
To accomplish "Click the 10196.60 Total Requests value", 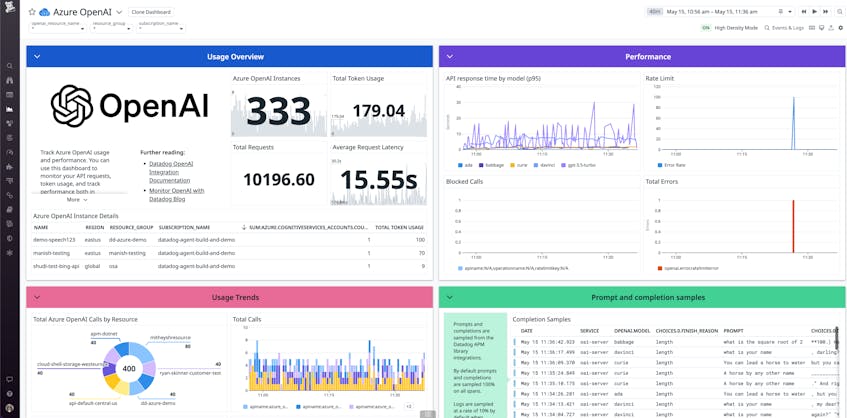I will [279, 179].
